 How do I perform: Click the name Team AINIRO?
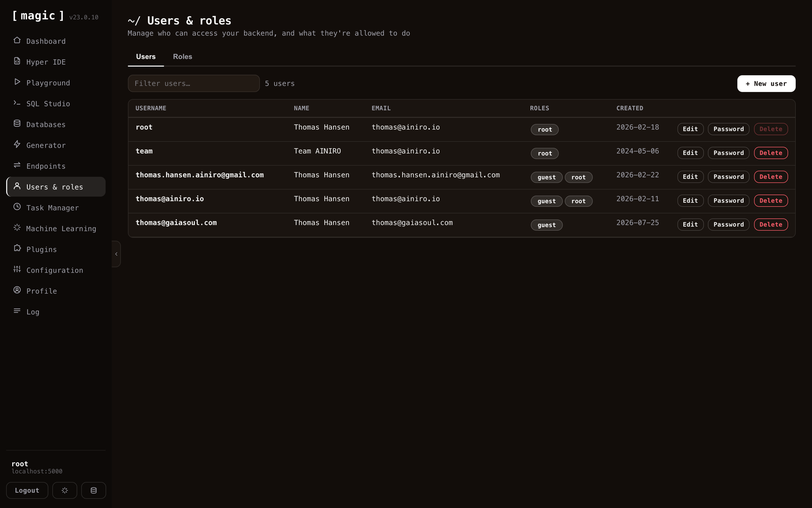tap(317, 151)
